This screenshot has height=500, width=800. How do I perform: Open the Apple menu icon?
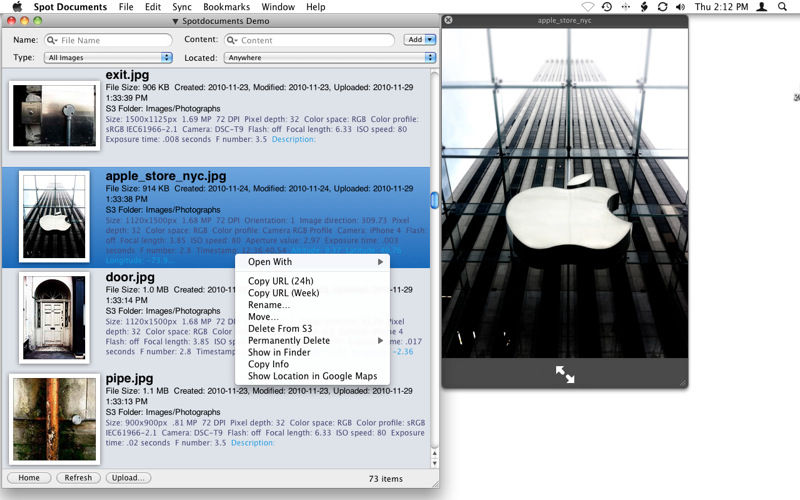pyautogui.click(x=17, y=7)
